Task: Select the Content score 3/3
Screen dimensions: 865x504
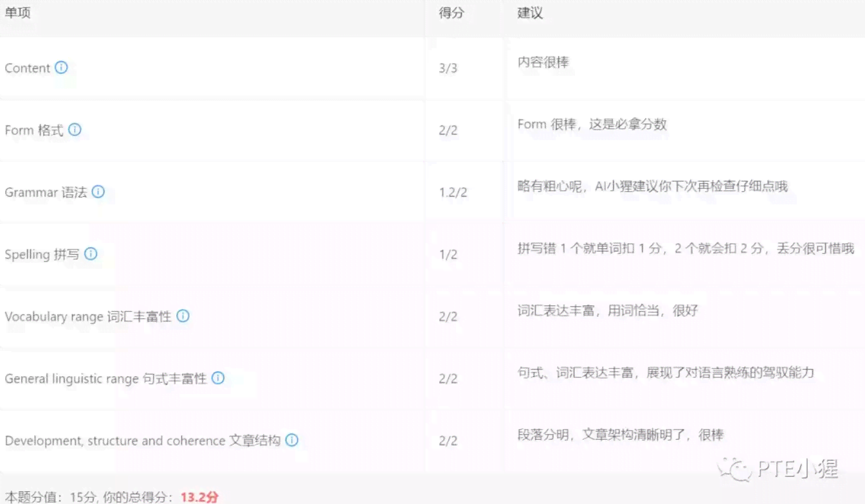Action: 448,68
